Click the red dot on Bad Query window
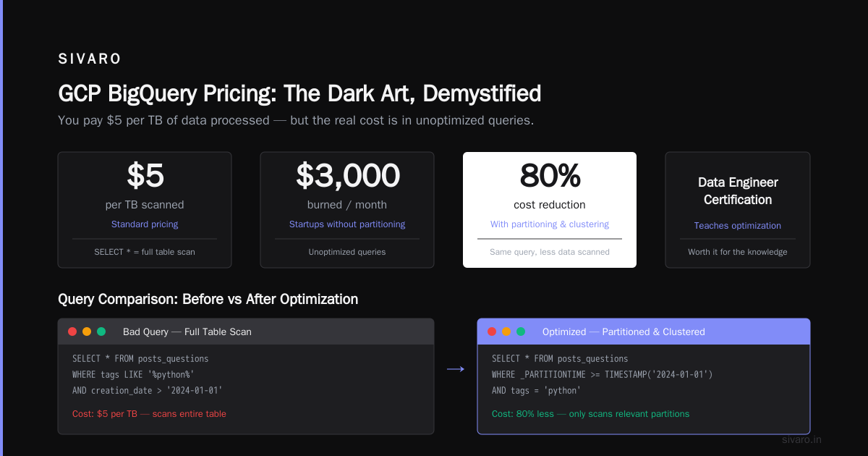Screen dimensions: 868x456 click(72, 332)
